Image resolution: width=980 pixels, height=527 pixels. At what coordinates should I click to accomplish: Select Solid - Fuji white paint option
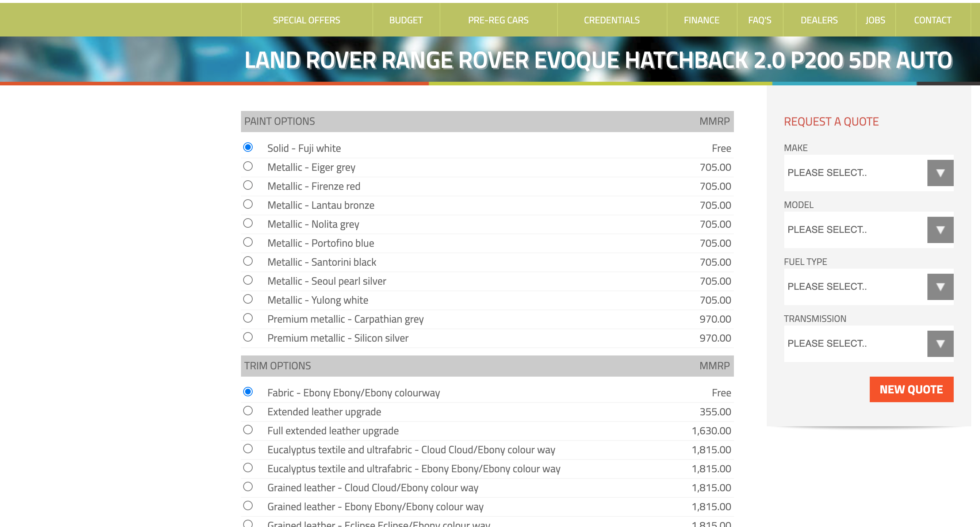[x=248, y=147]
